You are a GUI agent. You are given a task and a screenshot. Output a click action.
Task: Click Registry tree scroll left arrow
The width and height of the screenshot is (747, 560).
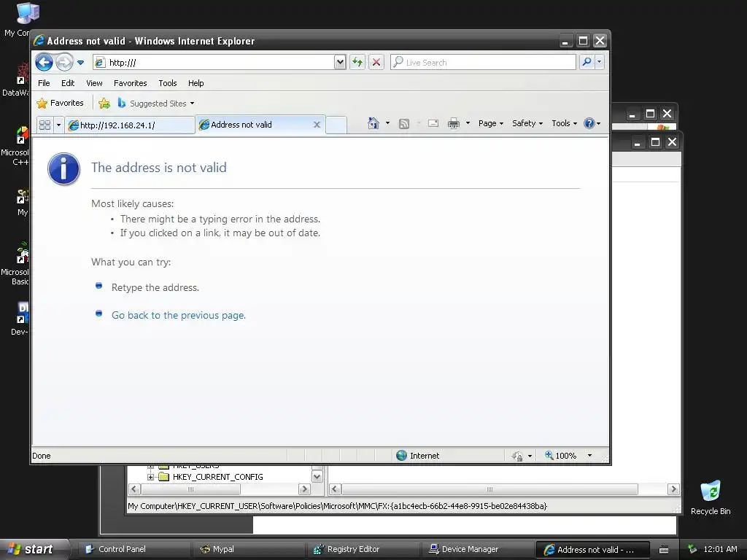(x=134, y=489)
